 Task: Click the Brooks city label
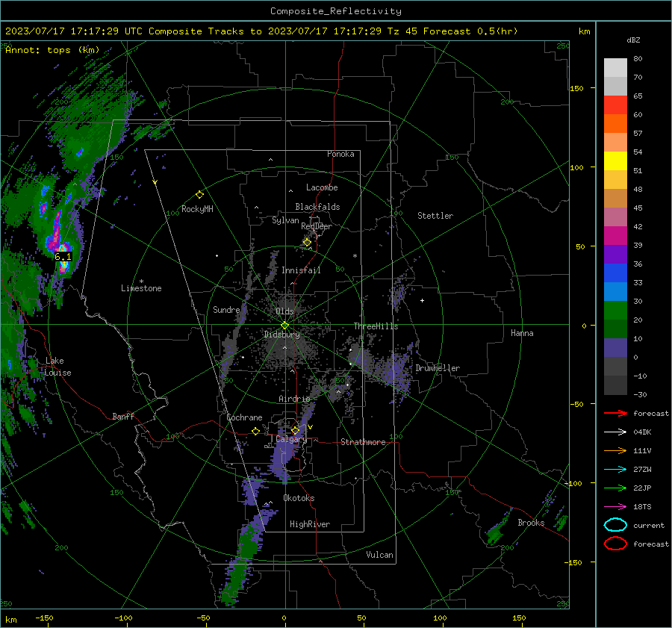click(531, 523)
